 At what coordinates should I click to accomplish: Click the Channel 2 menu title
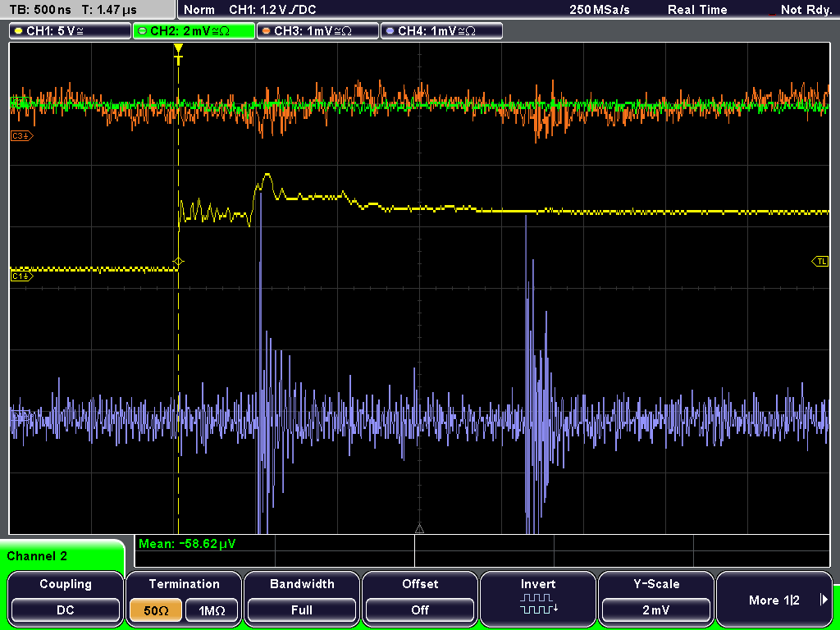pos(37,556)
